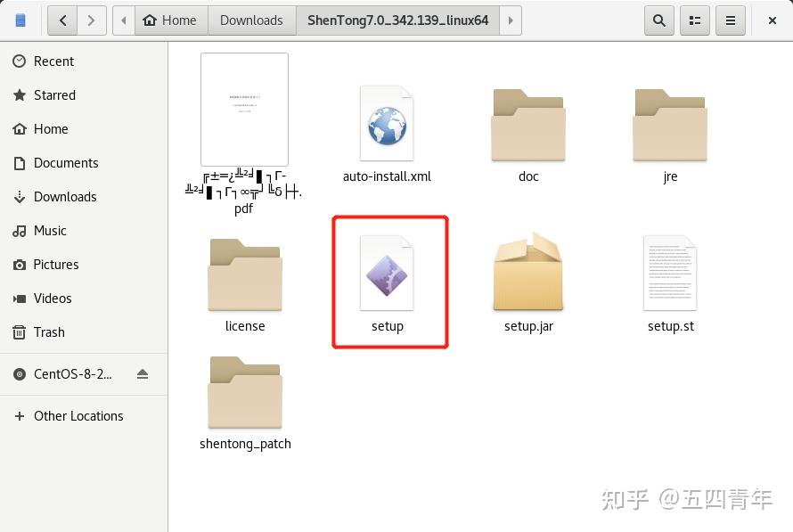Open Other Locations in the sidebar
This screenshot has height=532, width=793.
click(84, 416)
